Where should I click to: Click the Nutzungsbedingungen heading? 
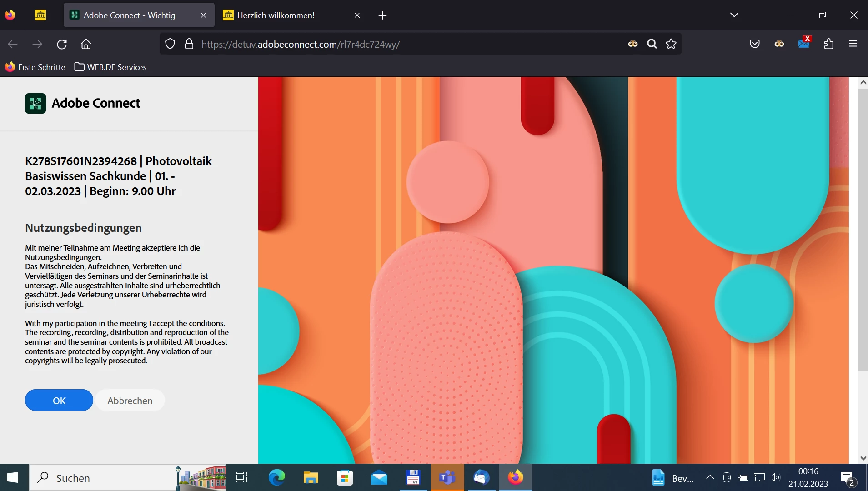coord(84,227)
